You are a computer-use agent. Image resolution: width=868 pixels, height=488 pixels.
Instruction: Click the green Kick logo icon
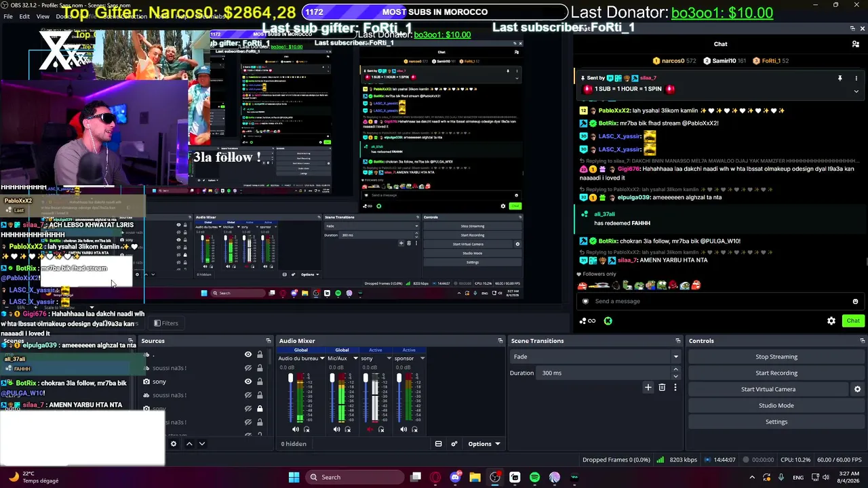coord(608,321)
